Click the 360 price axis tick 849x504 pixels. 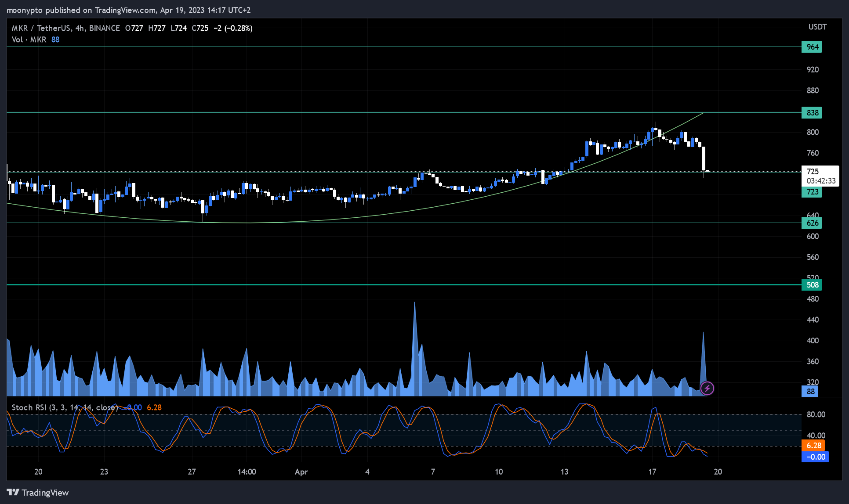click(x=813, y=361)
